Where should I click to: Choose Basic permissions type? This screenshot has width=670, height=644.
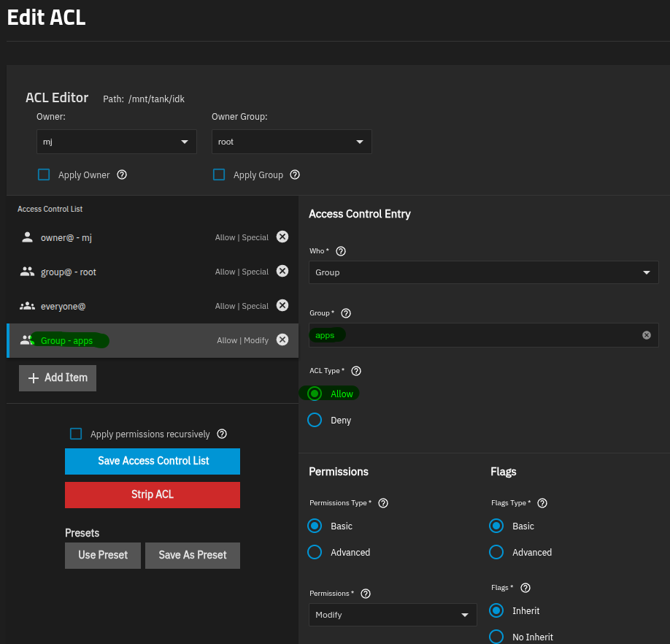[315, 526]
